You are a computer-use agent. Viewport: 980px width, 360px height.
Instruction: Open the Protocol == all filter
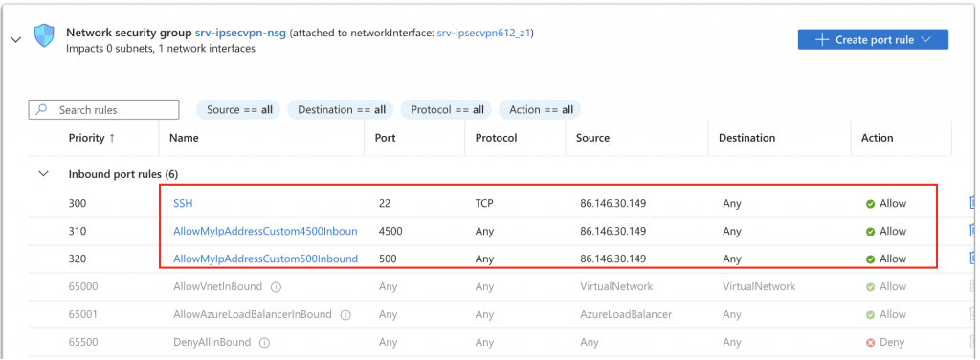(x=447, y=110)
